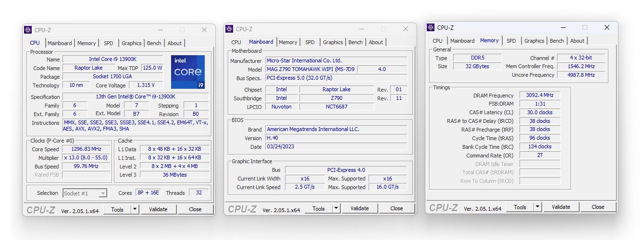The image size is (644, 240).
Task: Switch to the Graphics tab in the Mainboard window
Action: point(333,42)
